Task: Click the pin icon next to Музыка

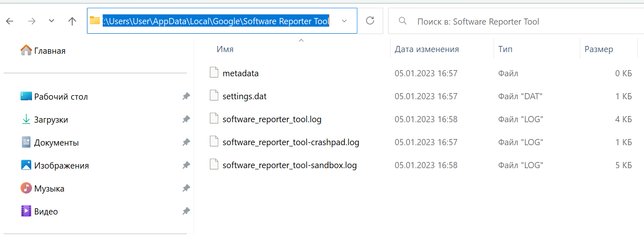Action: (x=186, y=188)
